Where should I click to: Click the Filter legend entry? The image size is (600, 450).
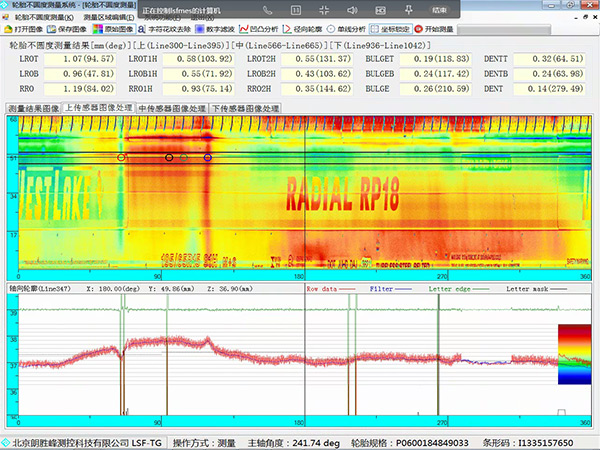coord(391,289)
